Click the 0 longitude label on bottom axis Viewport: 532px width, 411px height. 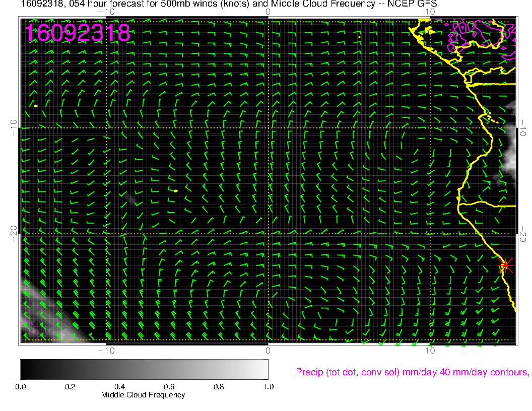(x=268, y=351)
